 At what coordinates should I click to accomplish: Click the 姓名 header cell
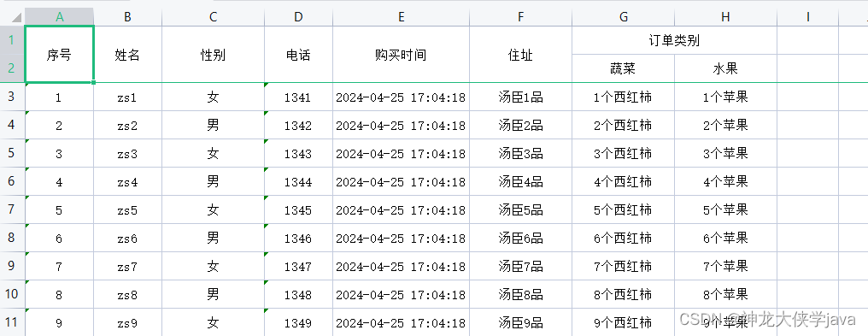click(x=128, y=55)
